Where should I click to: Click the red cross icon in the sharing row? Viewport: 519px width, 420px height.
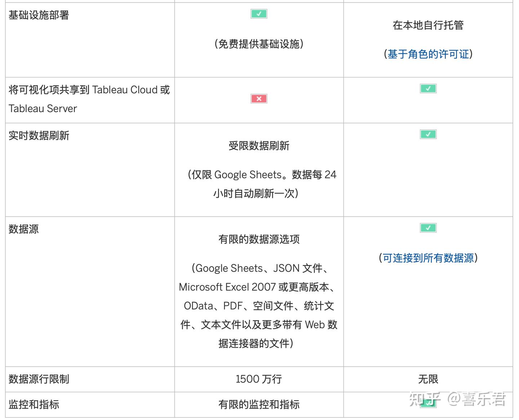[259, 98]
